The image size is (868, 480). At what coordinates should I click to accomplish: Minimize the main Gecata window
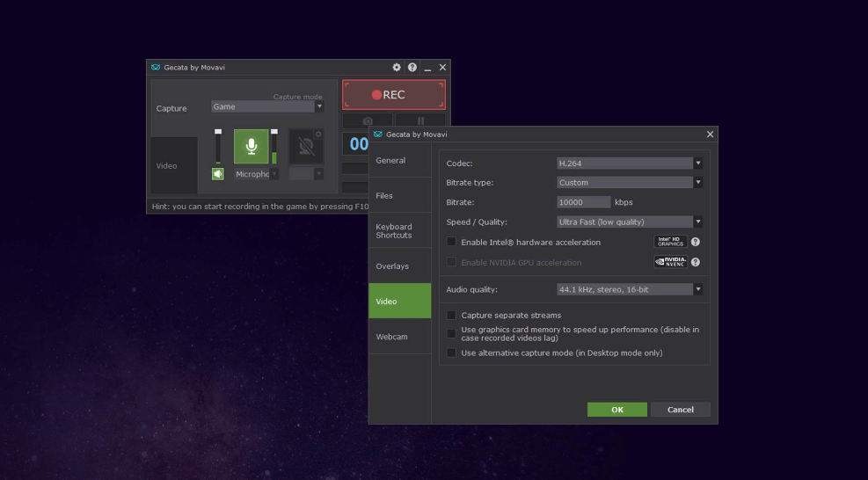click(427, 68)
